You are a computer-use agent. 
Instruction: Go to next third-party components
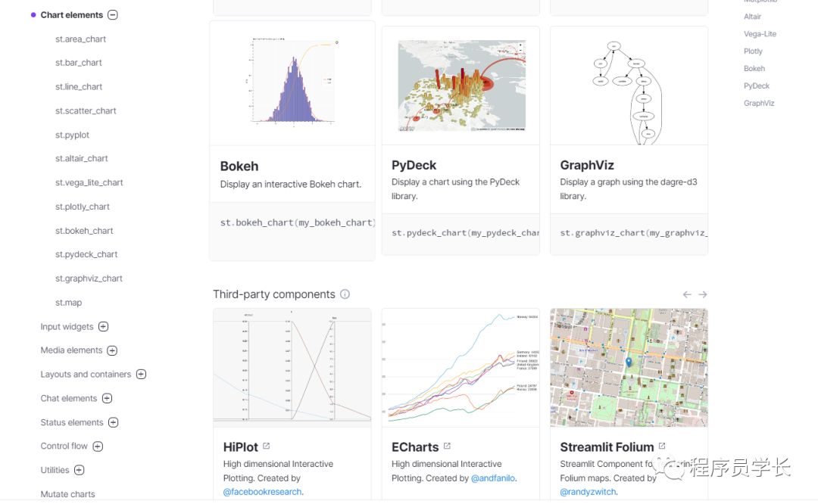[703, 294]
